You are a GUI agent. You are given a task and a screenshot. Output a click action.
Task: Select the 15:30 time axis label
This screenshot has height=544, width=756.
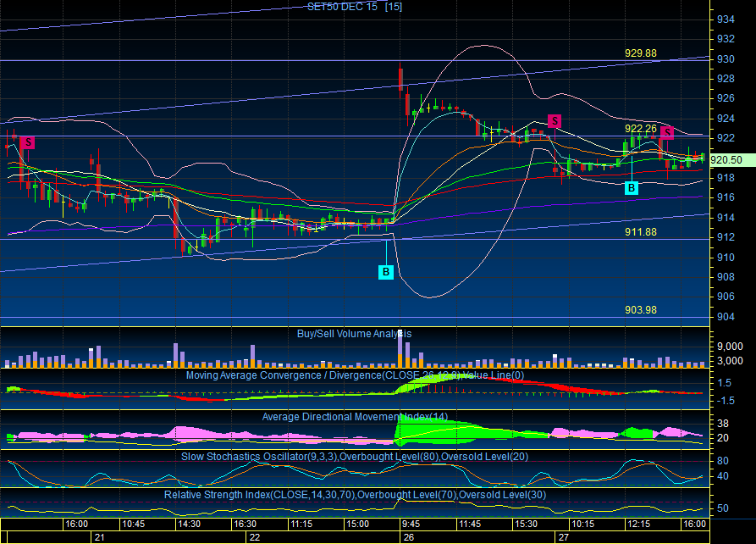pyautogui.click(x=526, y=525)
